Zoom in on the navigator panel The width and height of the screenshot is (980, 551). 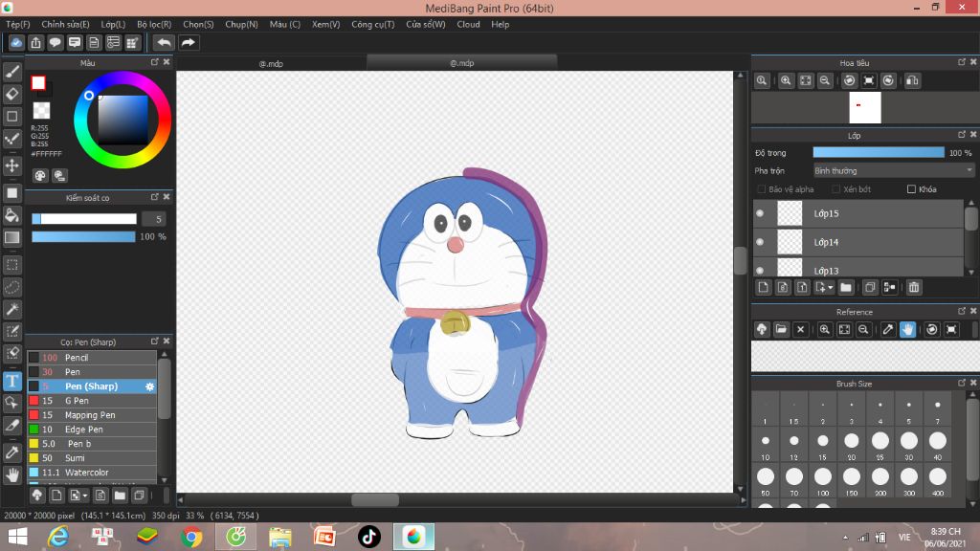(786, 80)
